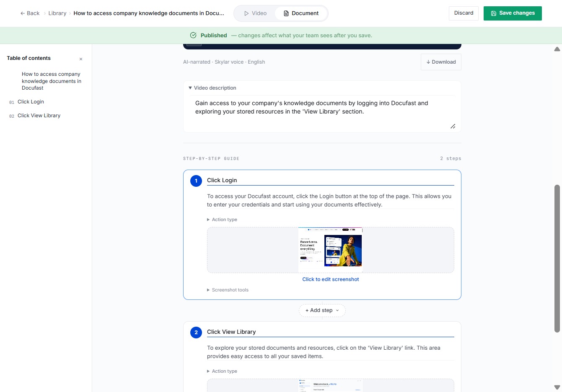
Task: Edit the step 2 View Library instructions
Action: [x=331, y=352]
